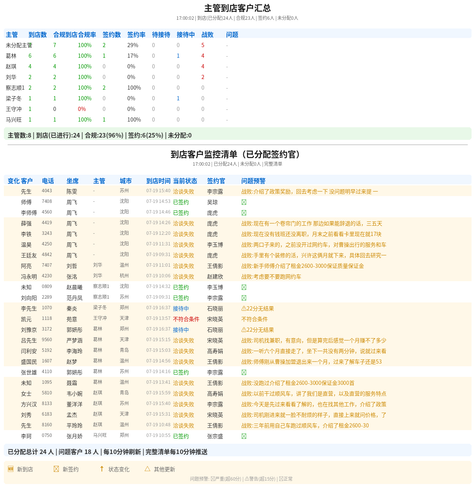This screenshot has width=475, height=500.
Task: Click 签约数 column header
Action: click(x=112, y=35)
